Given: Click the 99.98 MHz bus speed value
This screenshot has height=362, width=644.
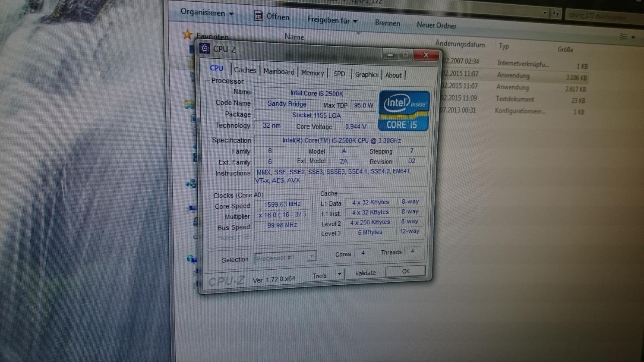Looking at the screenshot, I should pos(282,225).
